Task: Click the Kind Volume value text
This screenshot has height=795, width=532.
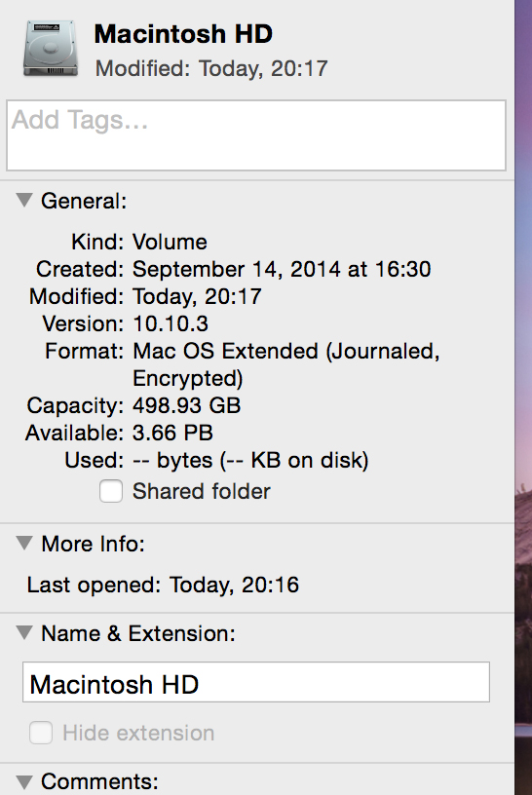Action: [x=170, y=242]
